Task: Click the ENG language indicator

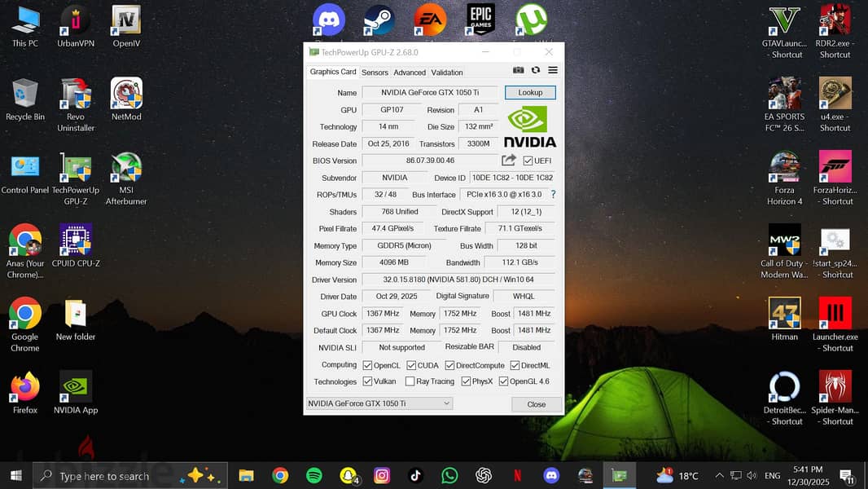Action: (772, 475)
